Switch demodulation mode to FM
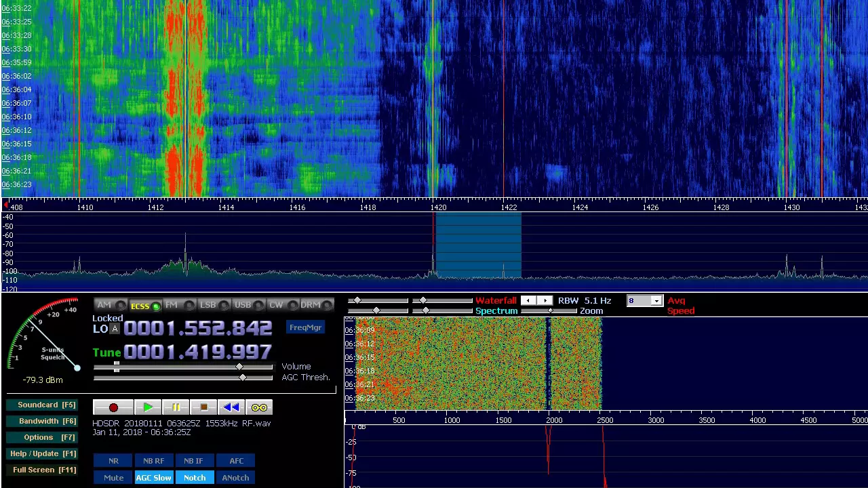The width and height of the screenshot is (868, 488). (180, 305)
